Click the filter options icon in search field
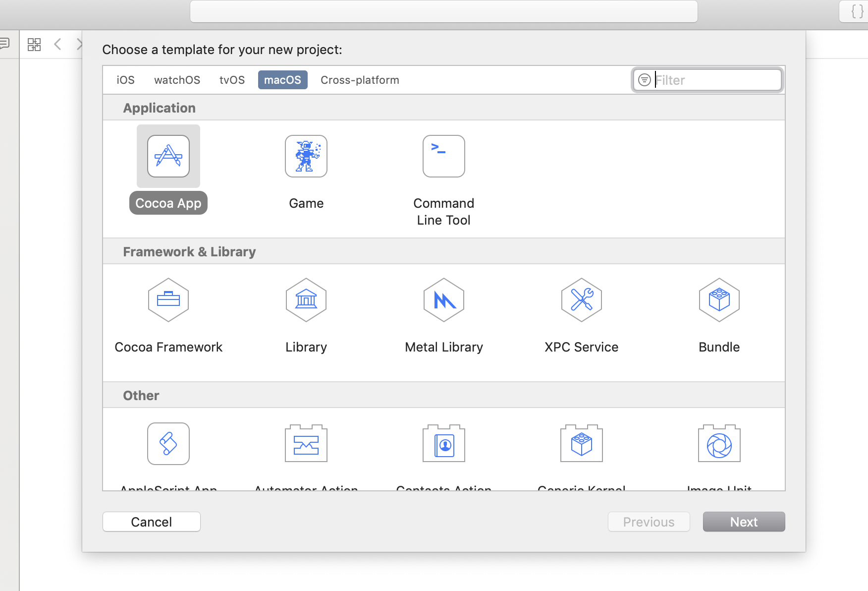Screen dimensions: 868x591 pyautogui.click(x=645, y=80)
